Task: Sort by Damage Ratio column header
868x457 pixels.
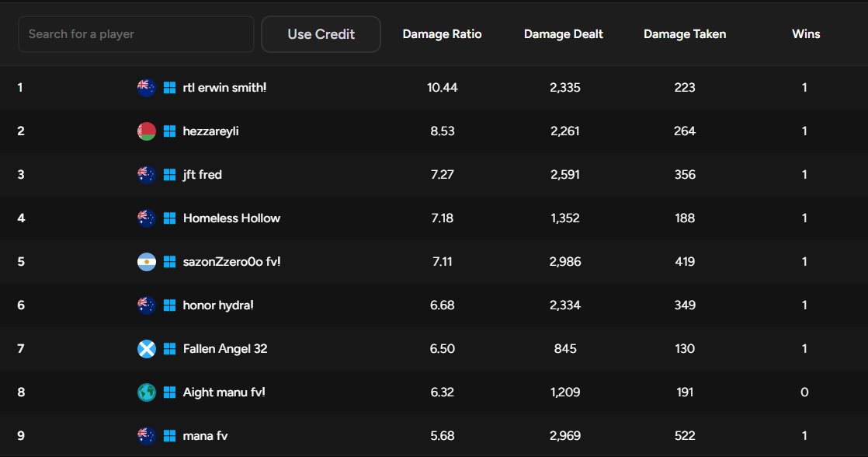Action: coord(442,34)
